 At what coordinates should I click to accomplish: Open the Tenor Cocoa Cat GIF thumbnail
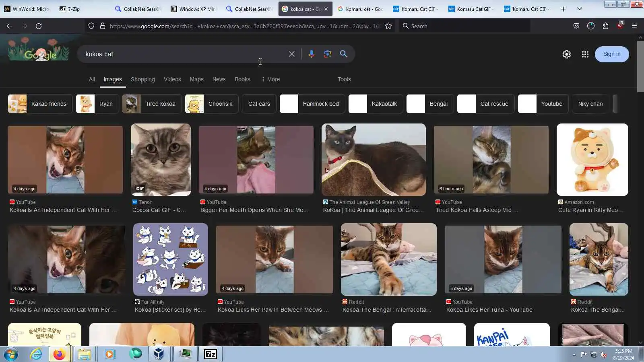pos(161,160)
